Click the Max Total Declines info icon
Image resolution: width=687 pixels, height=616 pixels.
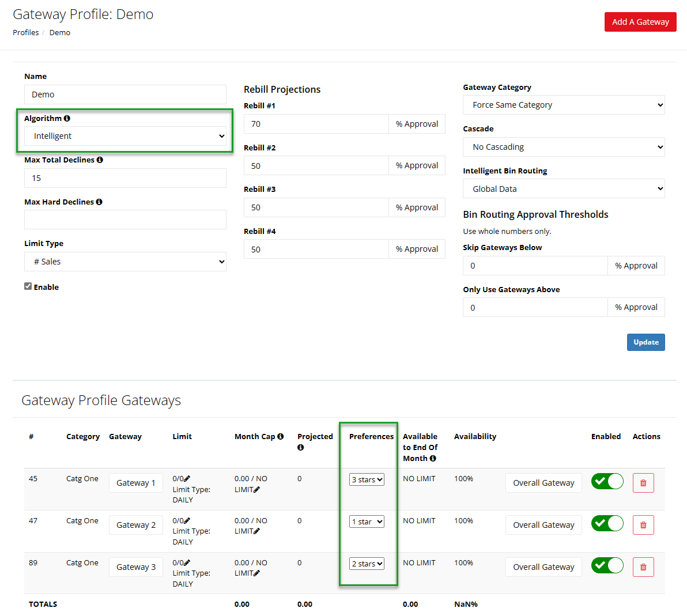coord(100,160)
